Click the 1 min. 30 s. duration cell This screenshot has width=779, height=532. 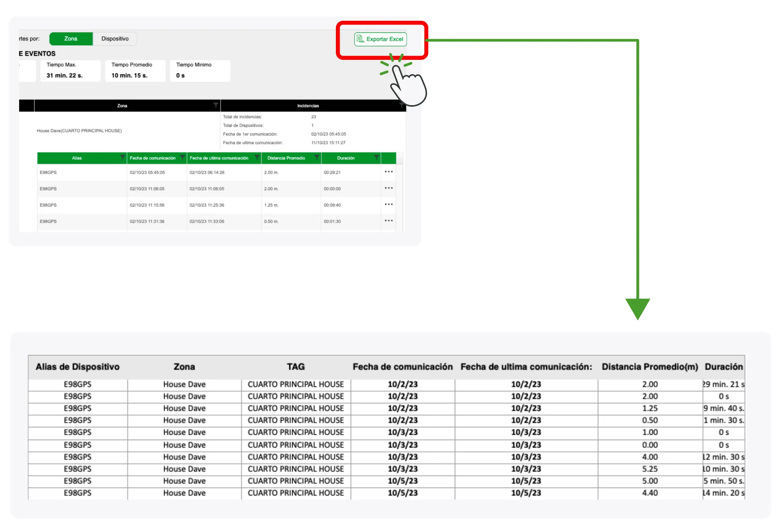(x=724, y=420)
